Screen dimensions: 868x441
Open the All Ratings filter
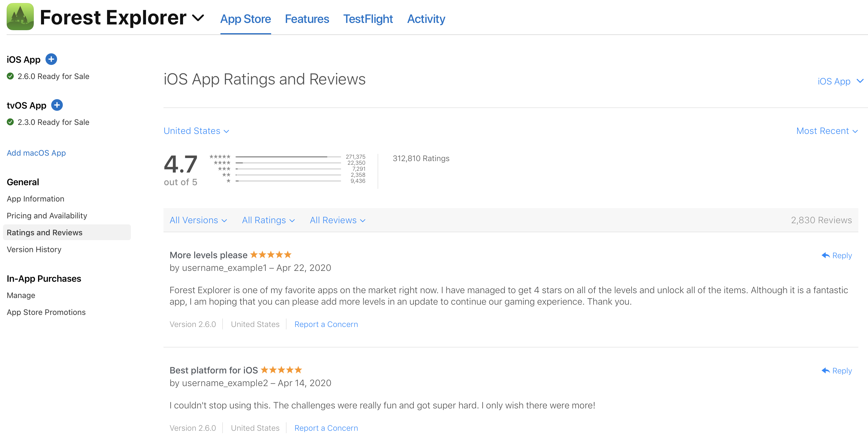268,220
